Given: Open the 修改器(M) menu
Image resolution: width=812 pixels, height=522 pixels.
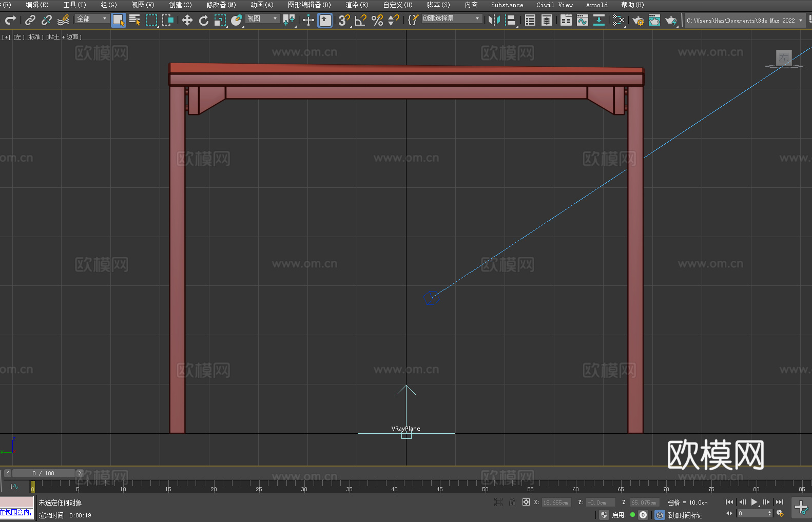Looking at the screenshot, I should coord(221,5).
